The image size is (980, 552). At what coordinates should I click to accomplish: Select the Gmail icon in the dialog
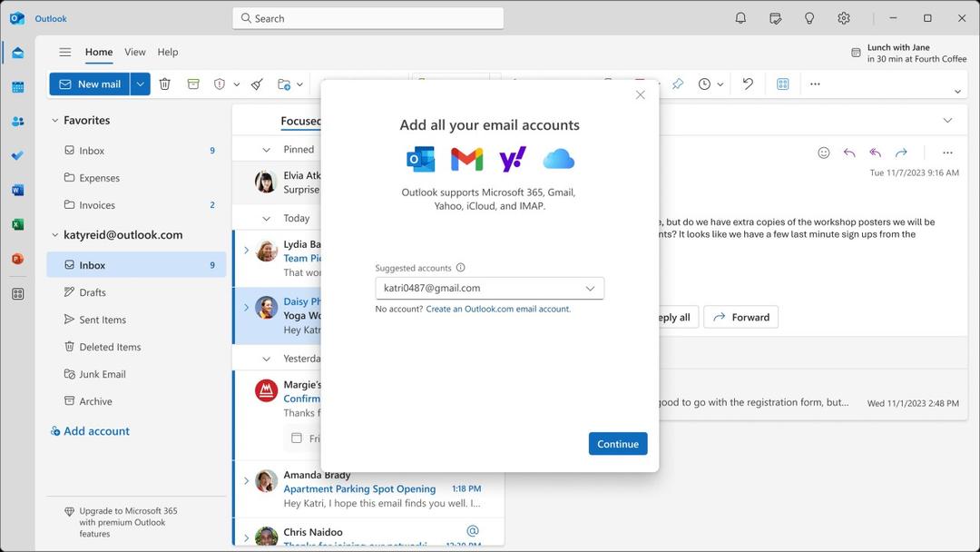[x=465, y=158]
